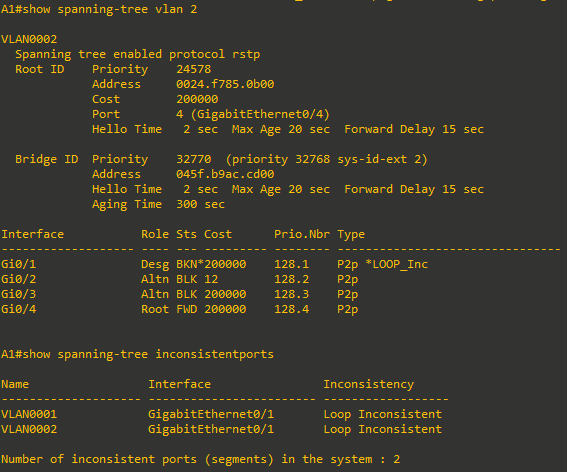Click VLAN0001 in inconsistent ports list
The height and width of the screenshot is (472, 567).
[29, 414]
